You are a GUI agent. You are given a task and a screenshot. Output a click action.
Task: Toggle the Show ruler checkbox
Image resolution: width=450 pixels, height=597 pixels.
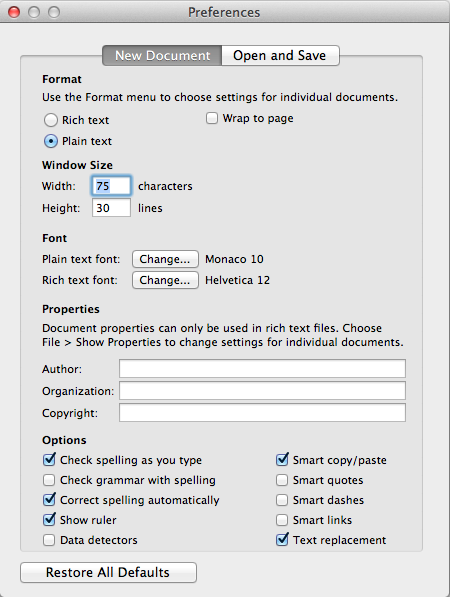point(49,520)
